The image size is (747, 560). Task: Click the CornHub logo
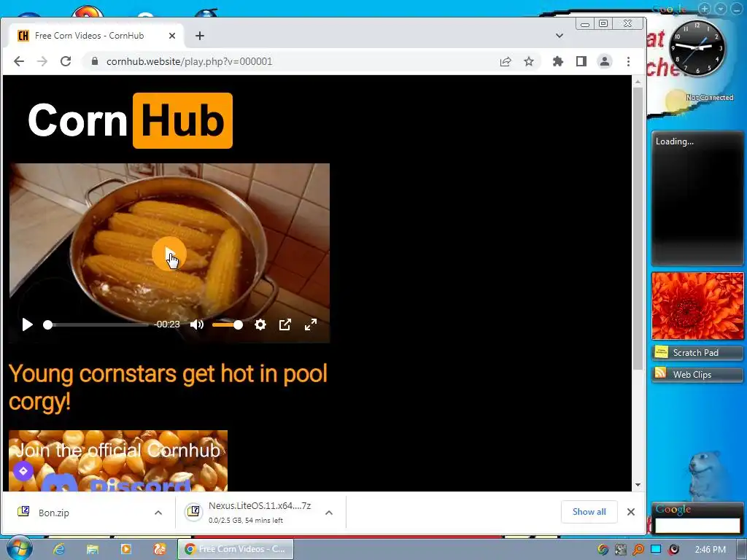click(x=130, y=120)
